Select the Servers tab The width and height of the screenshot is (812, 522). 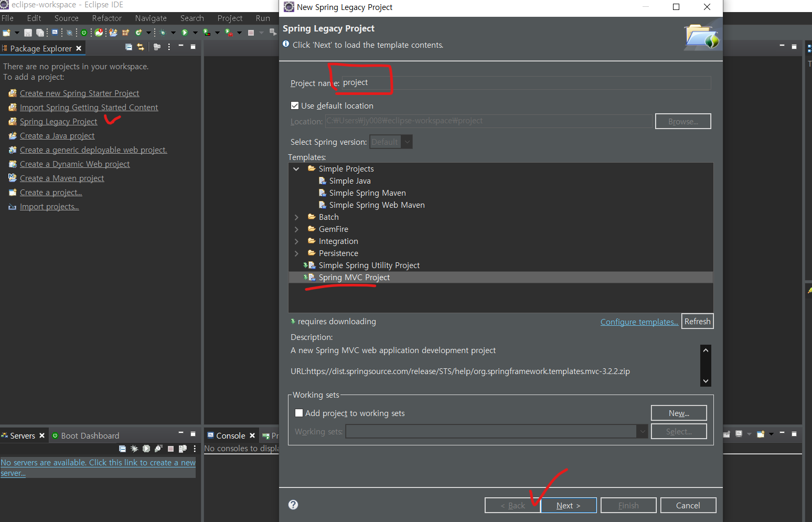point(23,435)
